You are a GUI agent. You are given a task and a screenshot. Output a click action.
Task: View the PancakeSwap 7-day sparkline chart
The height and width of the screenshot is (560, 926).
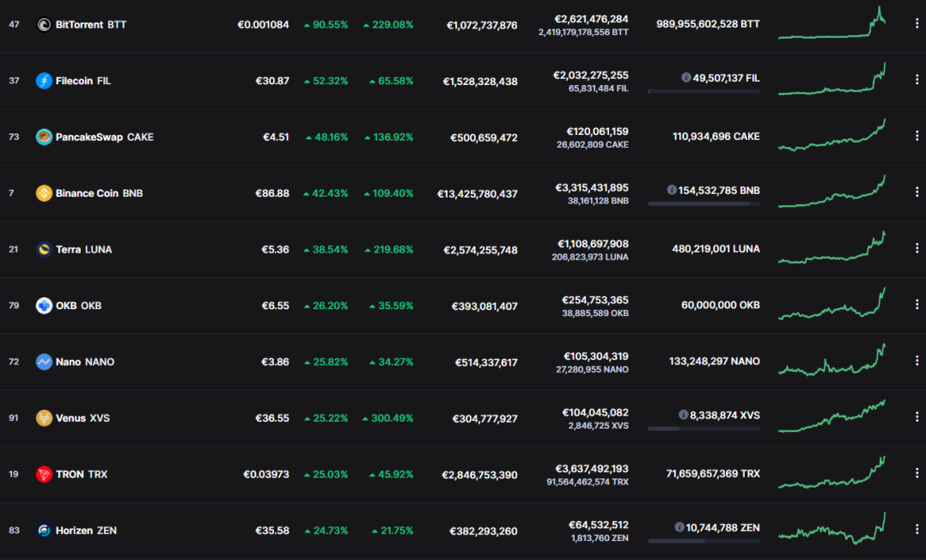[x=832, y=135]
